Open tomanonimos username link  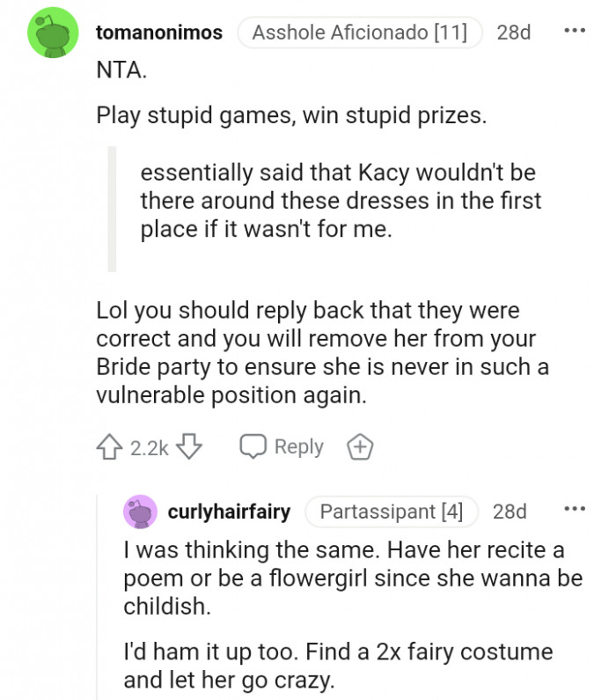(x=158, y=33)
